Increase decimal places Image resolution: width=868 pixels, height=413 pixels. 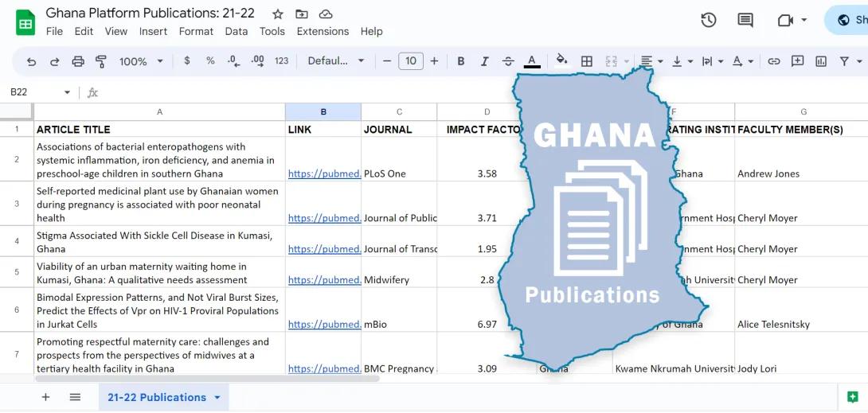point(257,61)
